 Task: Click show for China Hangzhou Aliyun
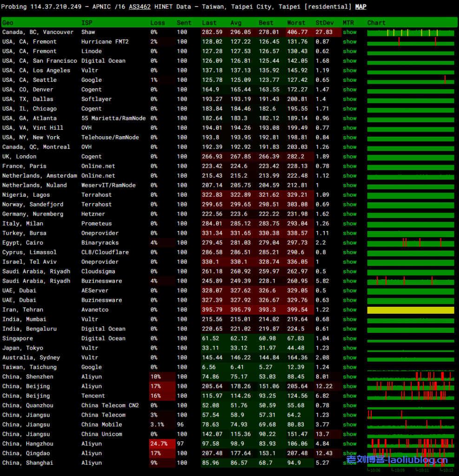(x=350, y=443)
